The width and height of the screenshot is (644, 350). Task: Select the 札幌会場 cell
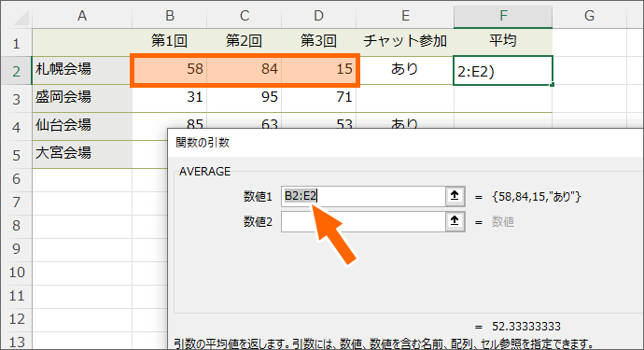[82, 70]
